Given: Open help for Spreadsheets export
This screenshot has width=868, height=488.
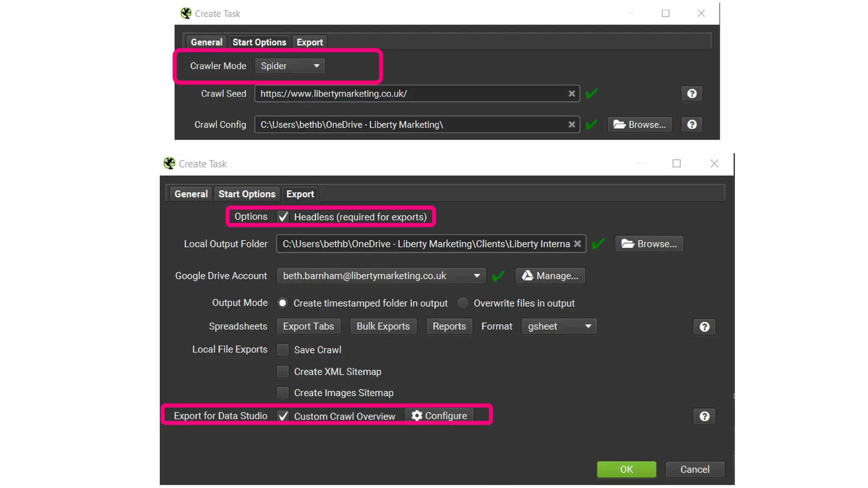Looking at the screenshot, I should (x=704, y=327).
